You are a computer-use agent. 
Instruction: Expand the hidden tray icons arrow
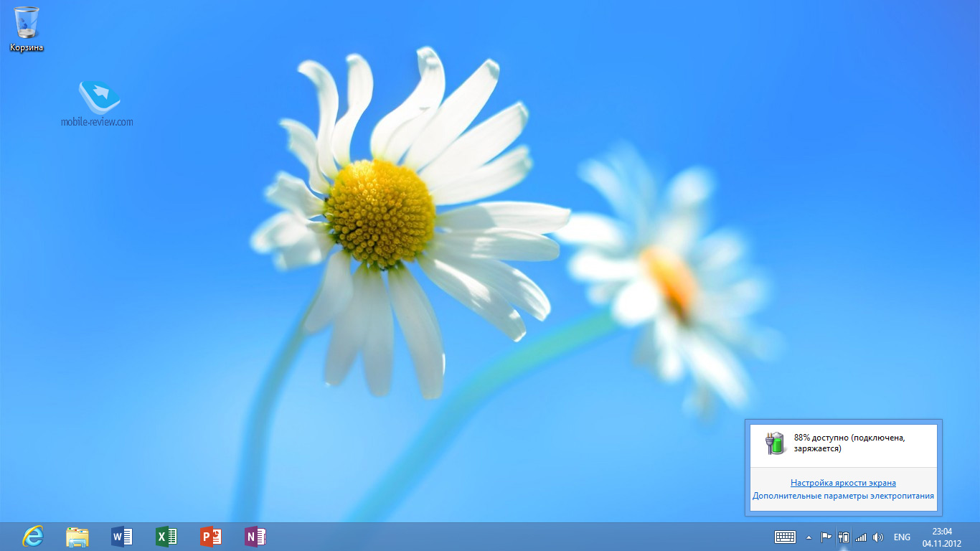[809, 537]
